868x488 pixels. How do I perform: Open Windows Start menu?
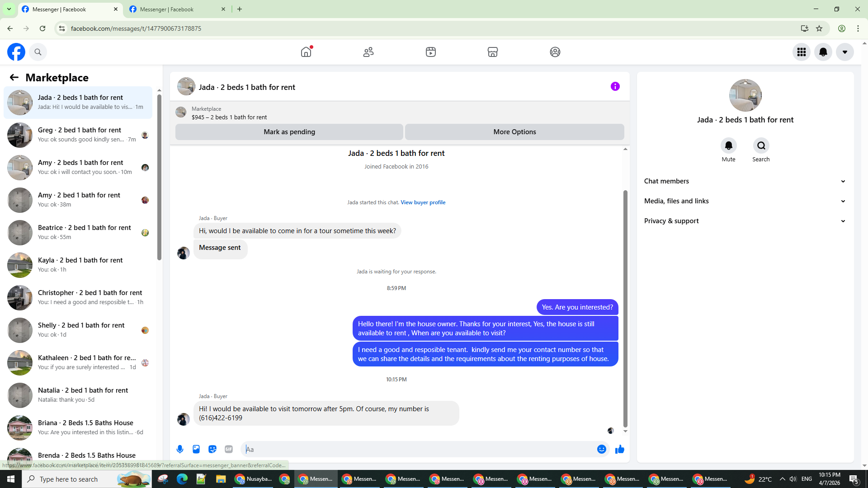pos(11,479)
